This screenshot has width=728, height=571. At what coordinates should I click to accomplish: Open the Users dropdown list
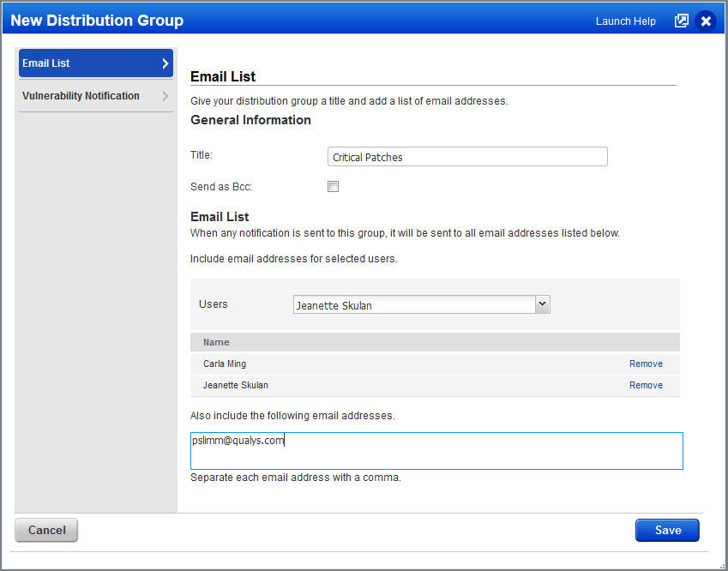[x=422, y=305]
